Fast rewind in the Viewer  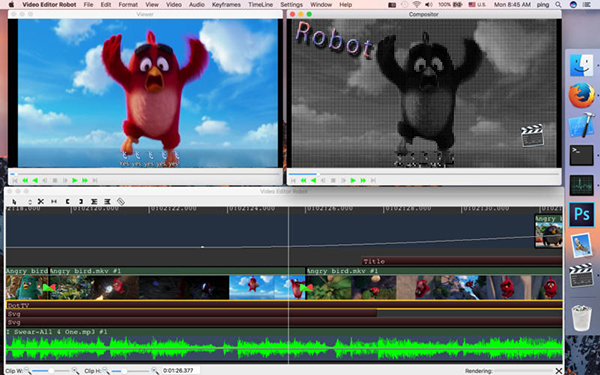[x=25, y=180]
